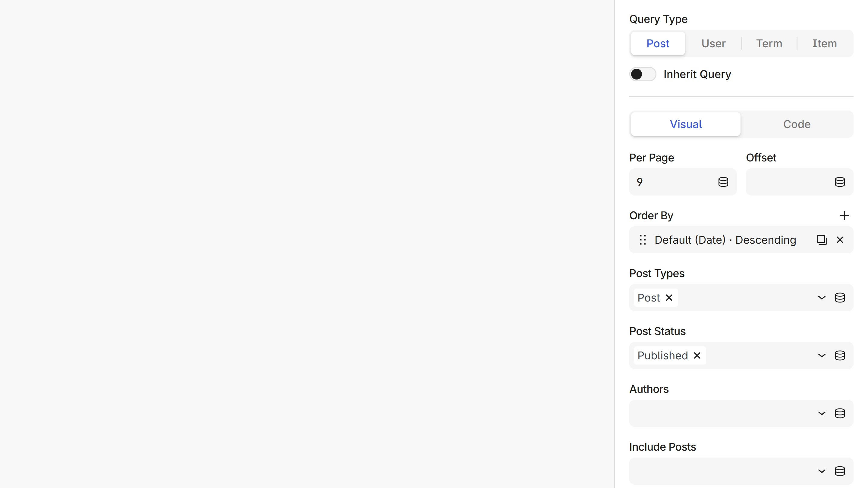Remove the Post tag from Post Types
This screenshot has width=868, height=488.
coord(669,298)
